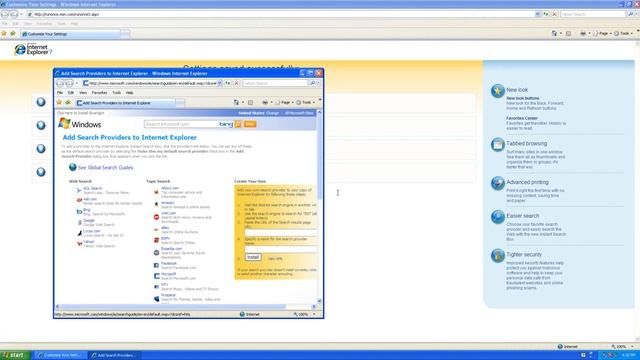
Task: Open recent pages dropdown beside popup nav buttons
Action: (77, 83)
